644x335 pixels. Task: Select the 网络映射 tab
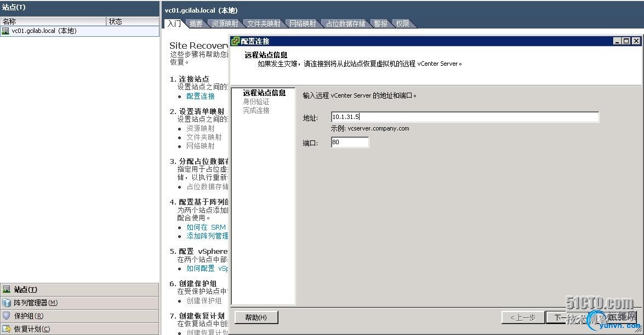coord(303,24)
